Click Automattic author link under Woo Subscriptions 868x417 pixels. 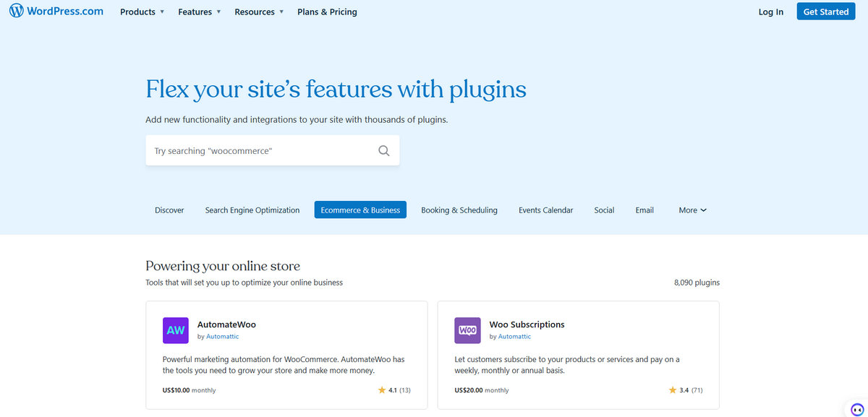(x=514, y=337)
